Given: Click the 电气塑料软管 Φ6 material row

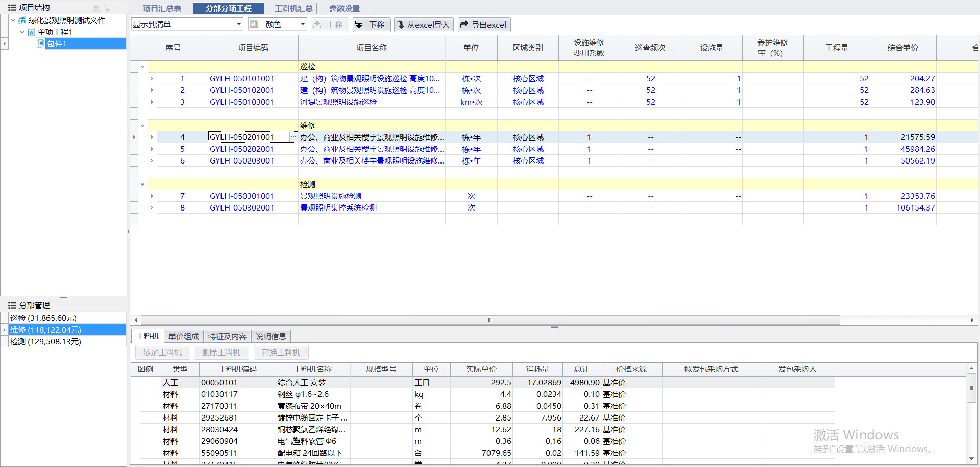Looking at the screenshot, I should pyautogui.click(x=487, y=441).
